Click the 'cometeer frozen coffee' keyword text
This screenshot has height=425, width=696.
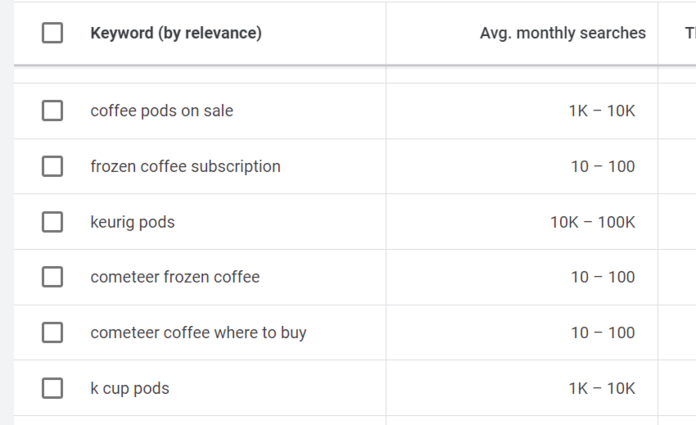click(x=175, y=277)
